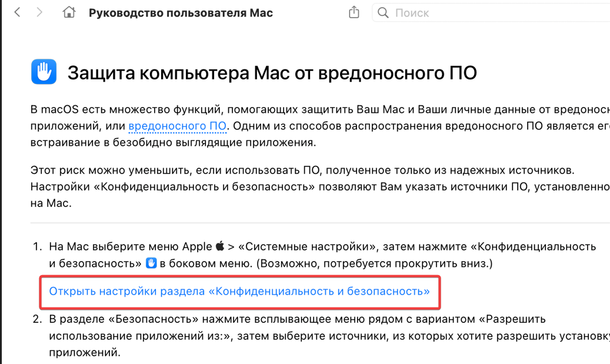Click the «Руководство пользователя Mac» title
The image size is (610, 364).
click(181, 12)
